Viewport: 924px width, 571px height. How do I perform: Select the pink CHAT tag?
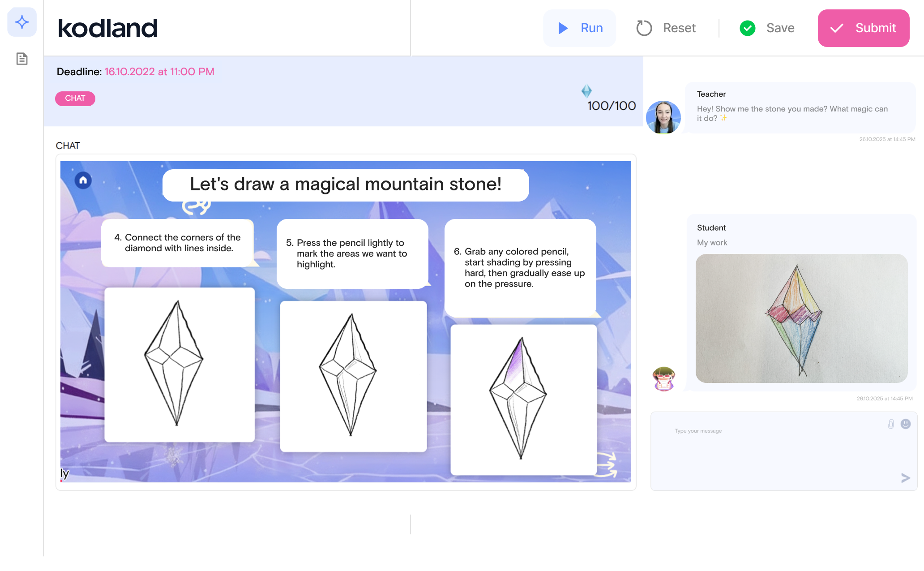pos(75,98)
